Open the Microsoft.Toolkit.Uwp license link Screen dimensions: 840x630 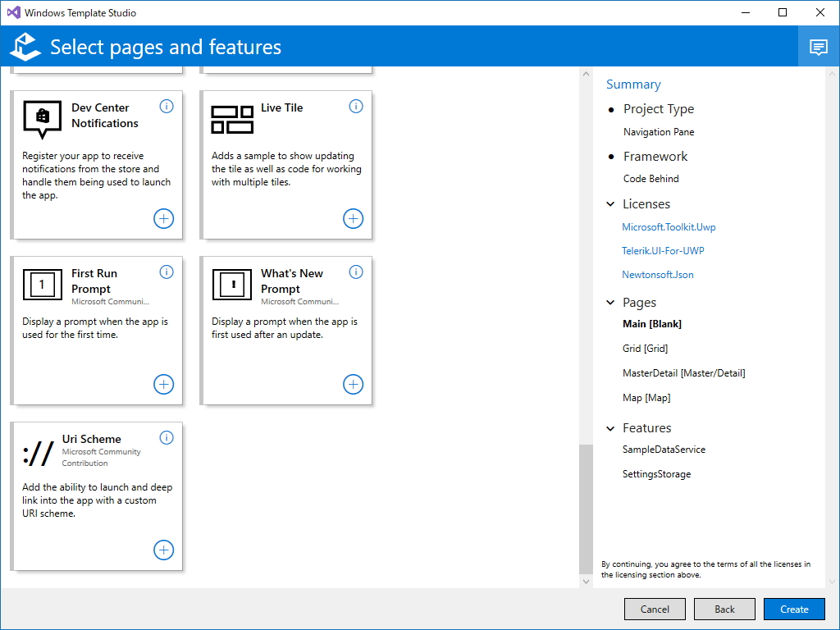(x=669, y=227)
